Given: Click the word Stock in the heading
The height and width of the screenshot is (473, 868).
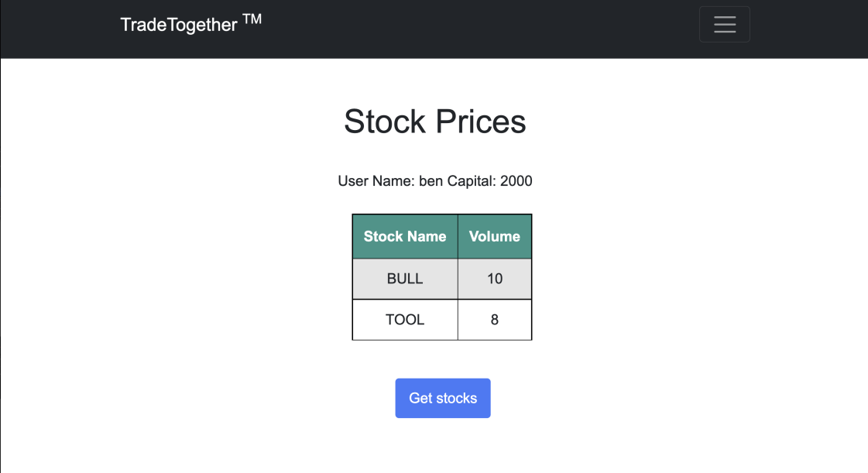Looking at the screenshot, I should (x=385, y=122).
